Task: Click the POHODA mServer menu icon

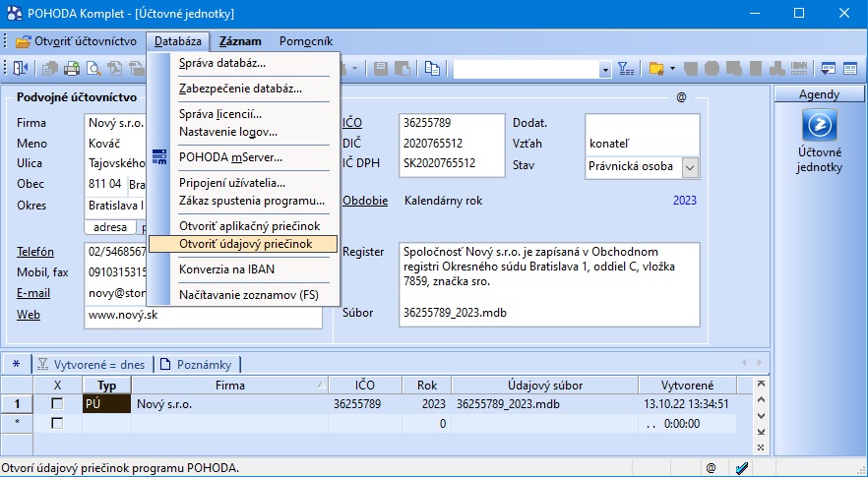Action: coord(159,157)
